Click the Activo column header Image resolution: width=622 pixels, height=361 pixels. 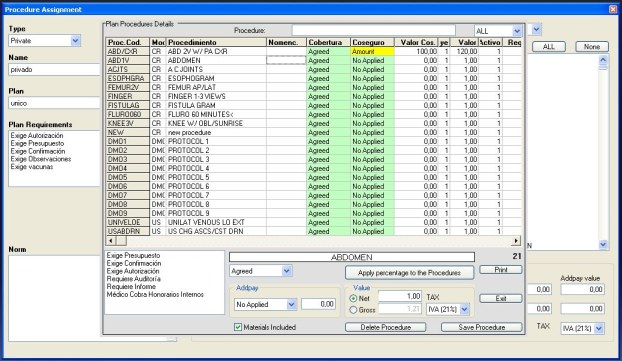coord(490,42)
